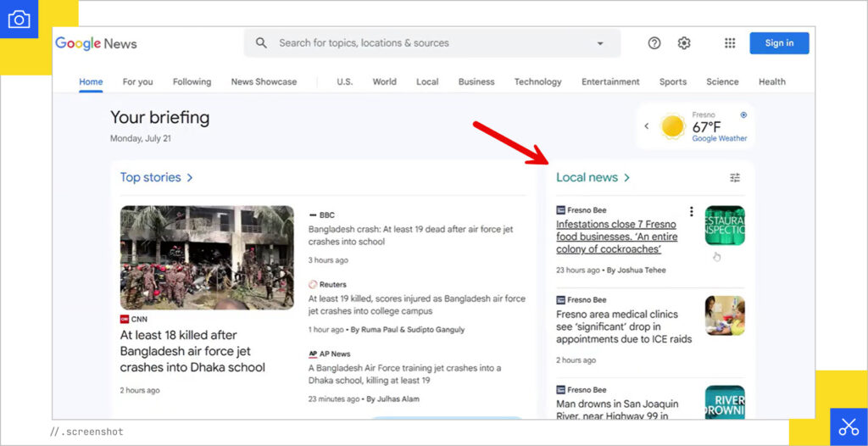Click the 67°F temperature reading

coord(707,127)
